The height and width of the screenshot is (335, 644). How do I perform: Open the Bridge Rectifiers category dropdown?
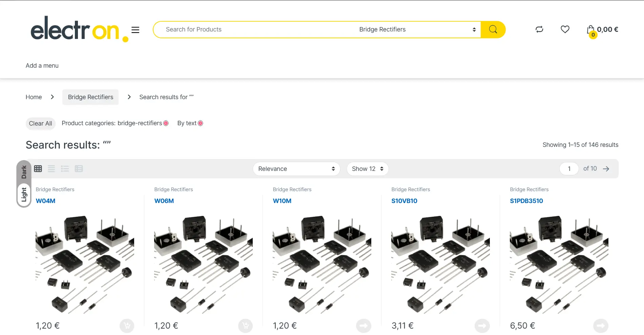tap(417, 29)
